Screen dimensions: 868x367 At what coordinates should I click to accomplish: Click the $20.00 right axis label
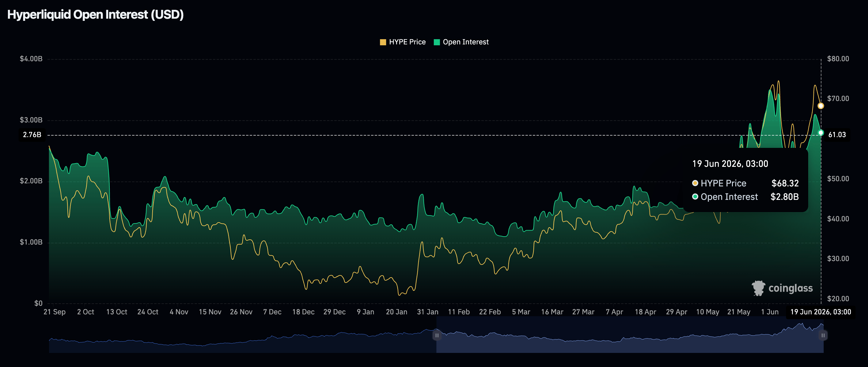coord(838,299)
